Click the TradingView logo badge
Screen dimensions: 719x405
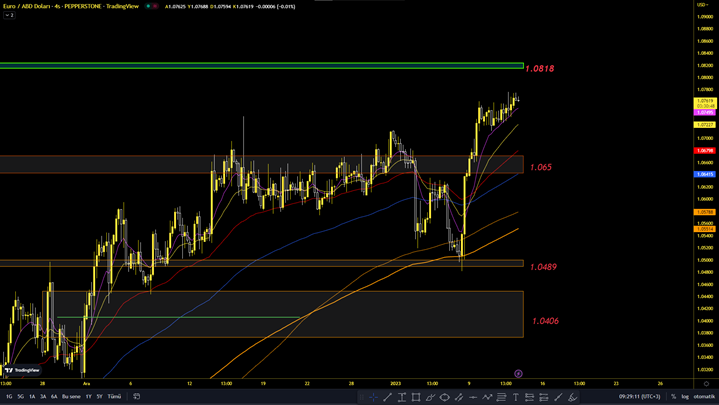click(22, 370)
